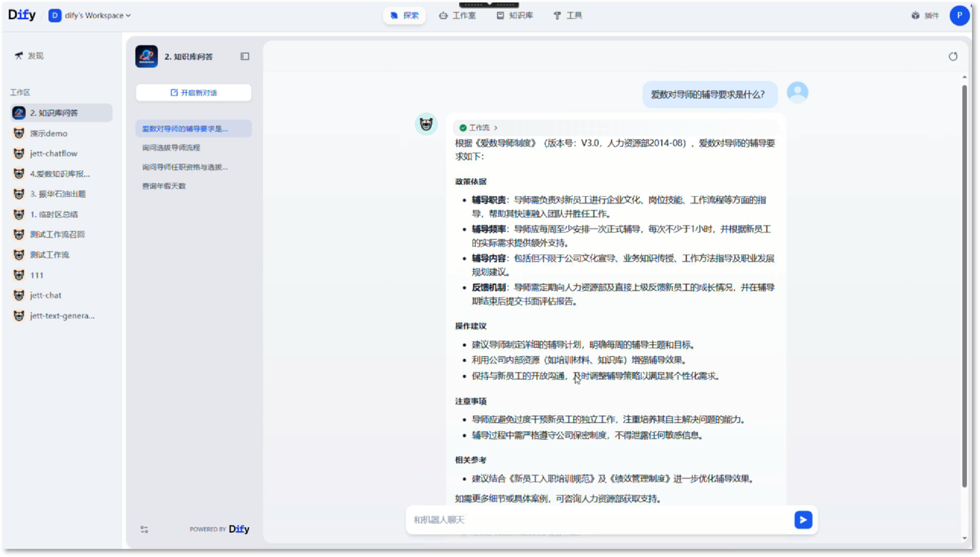Switch to the 工作室 studio tab
This screenshot has width=980, height=557.
pos(457,15)
